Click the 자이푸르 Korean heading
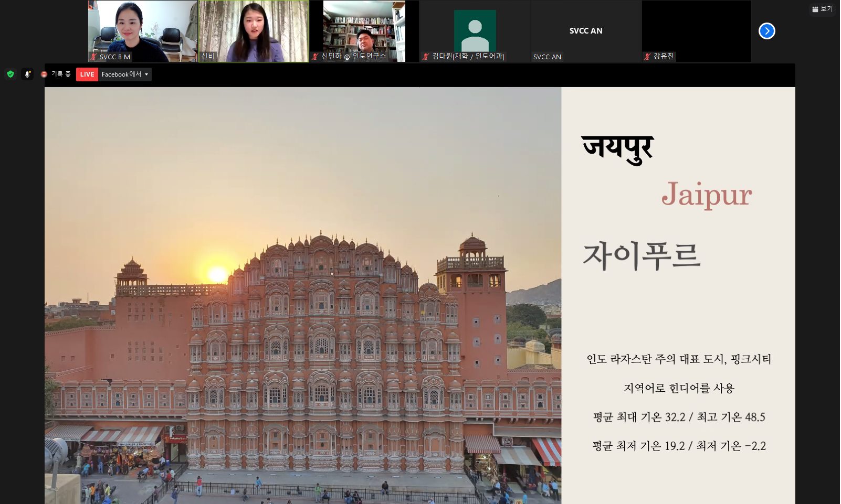841x504 pixels. pyautogui.click(x=642, y=255)
